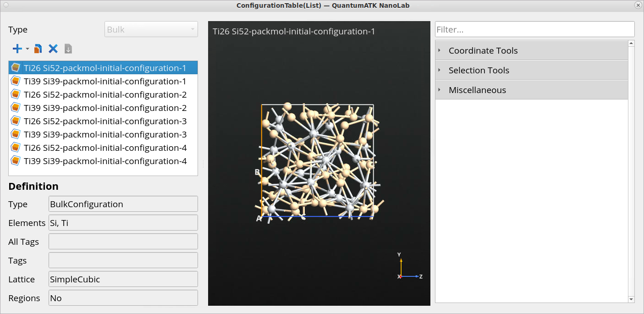
Task: Click the Selection Tools disclosure triangle
Action: [439, 70]
